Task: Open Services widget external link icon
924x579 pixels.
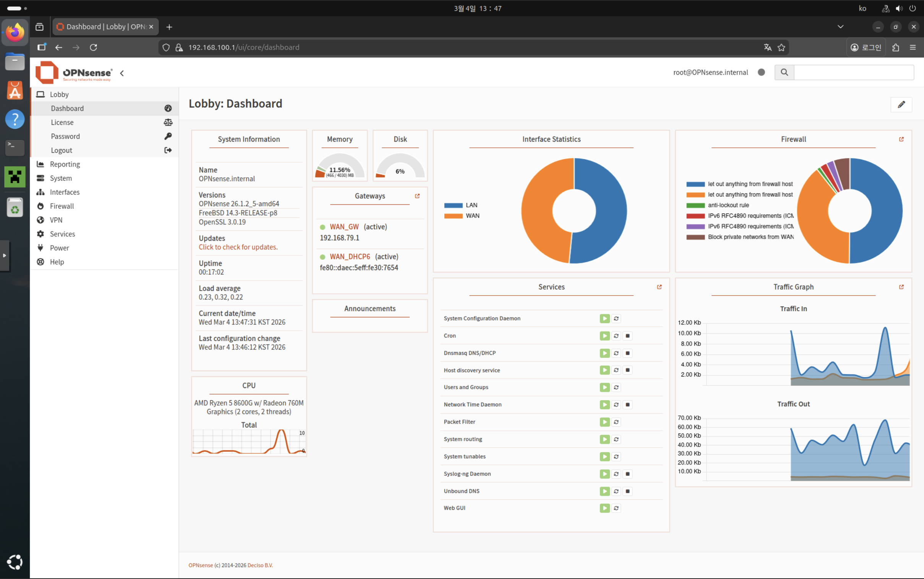Action: pyautogui.click(x=659, y=287)
